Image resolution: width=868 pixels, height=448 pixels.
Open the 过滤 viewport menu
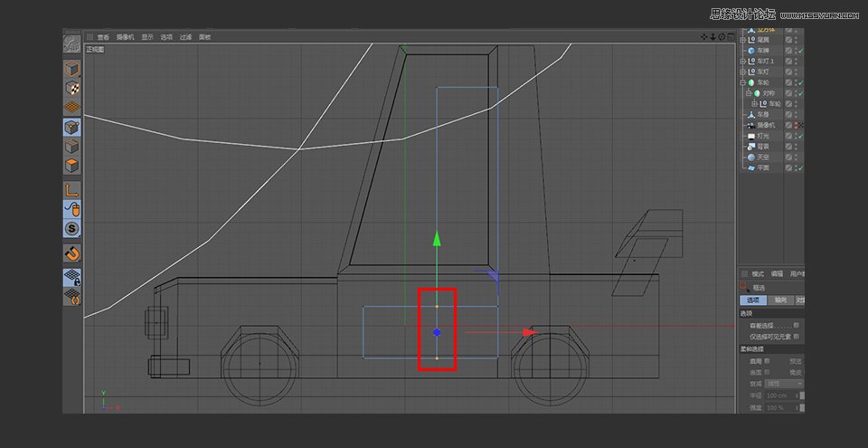click(x=185, y=37)
